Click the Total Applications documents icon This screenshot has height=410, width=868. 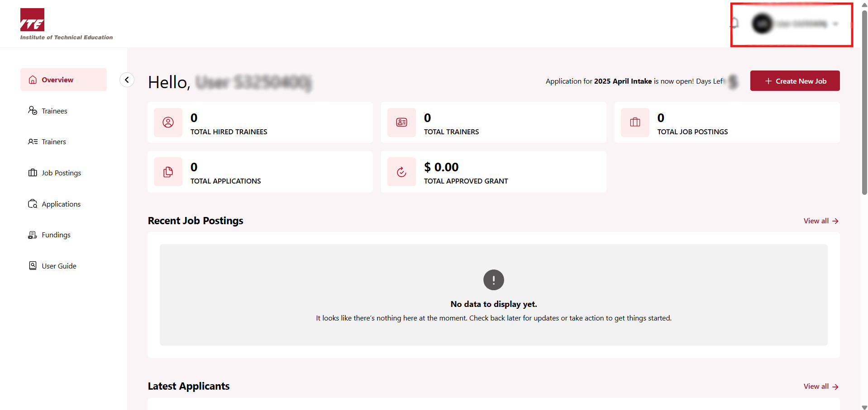tap(168, 172)
